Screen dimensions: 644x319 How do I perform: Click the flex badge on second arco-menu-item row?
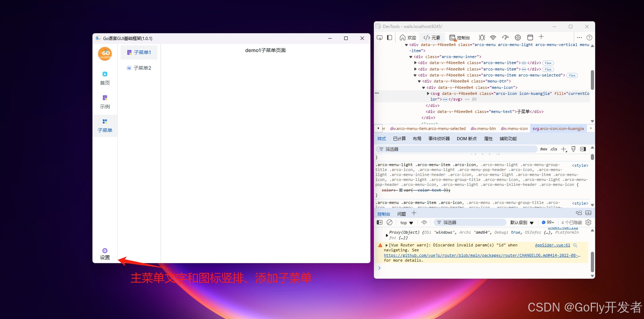click(x=548, y=69)
